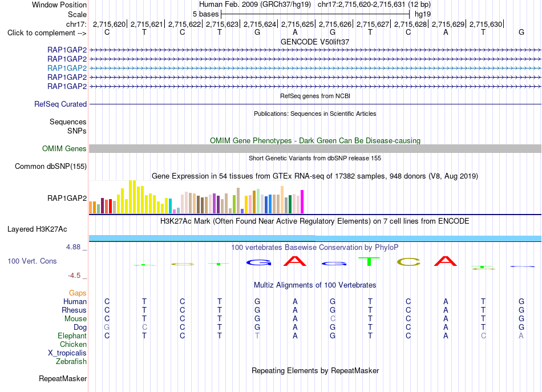Click the RAP1GAP2 GTEx expression label
Viewport: 542px width, 392px height.
67,198
